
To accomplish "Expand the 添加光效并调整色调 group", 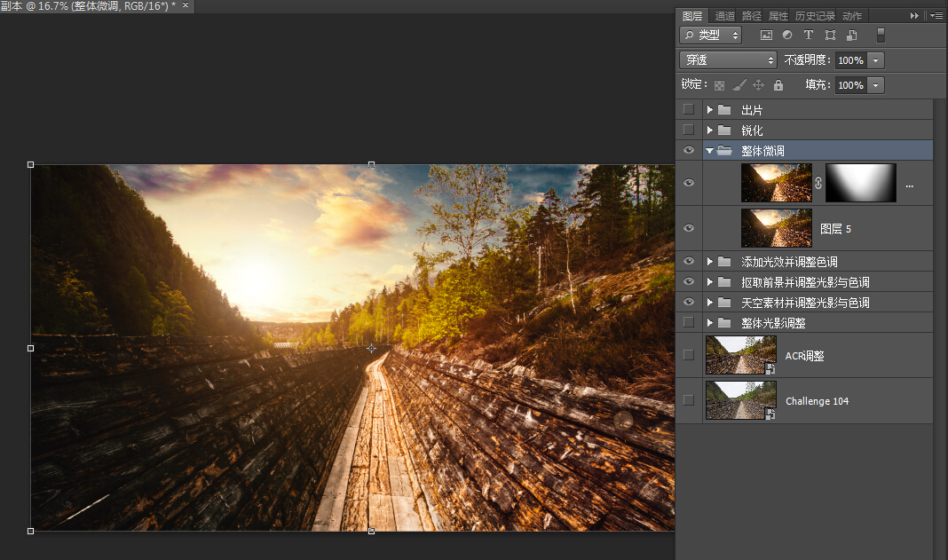I will (x=710, y=262).
